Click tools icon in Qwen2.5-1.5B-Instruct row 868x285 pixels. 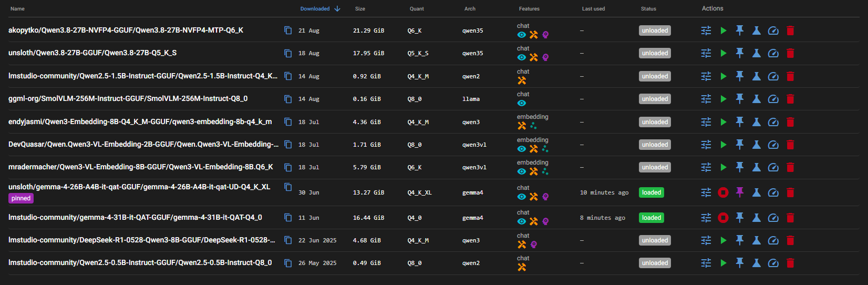522,80
